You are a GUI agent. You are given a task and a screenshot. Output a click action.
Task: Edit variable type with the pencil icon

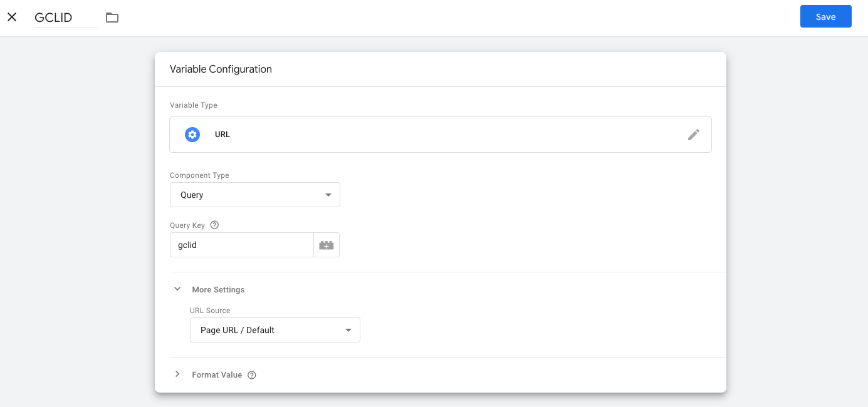point(693,135)
